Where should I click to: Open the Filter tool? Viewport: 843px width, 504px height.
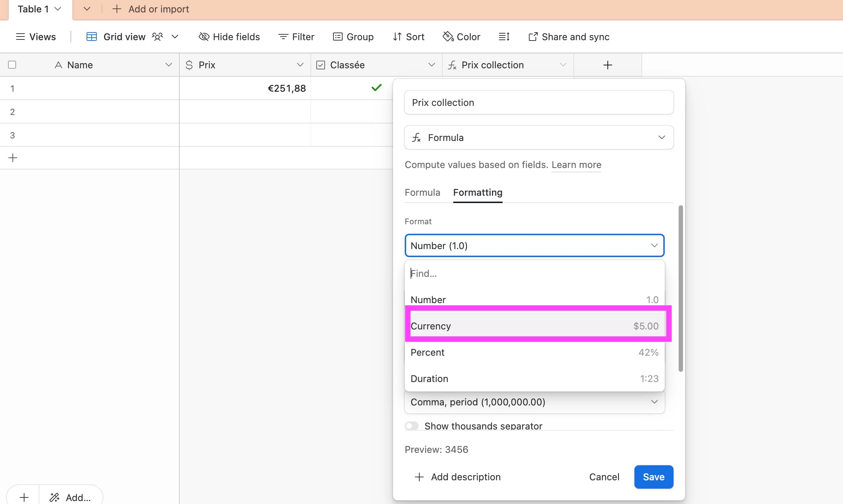(x=296, y=37)
